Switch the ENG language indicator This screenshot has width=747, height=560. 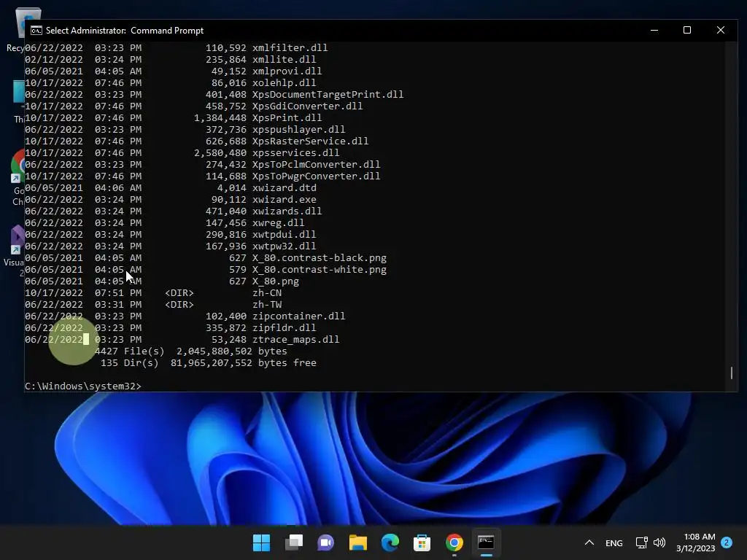pyautogui.click(x=614, y=542)
